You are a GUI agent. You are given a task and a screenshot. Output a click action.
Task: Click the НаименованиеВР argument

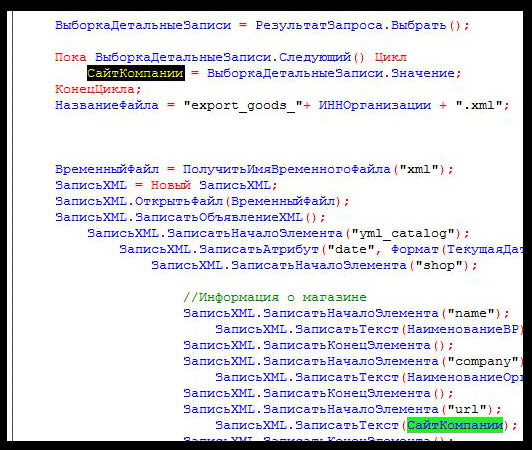(x=463, y=329)
